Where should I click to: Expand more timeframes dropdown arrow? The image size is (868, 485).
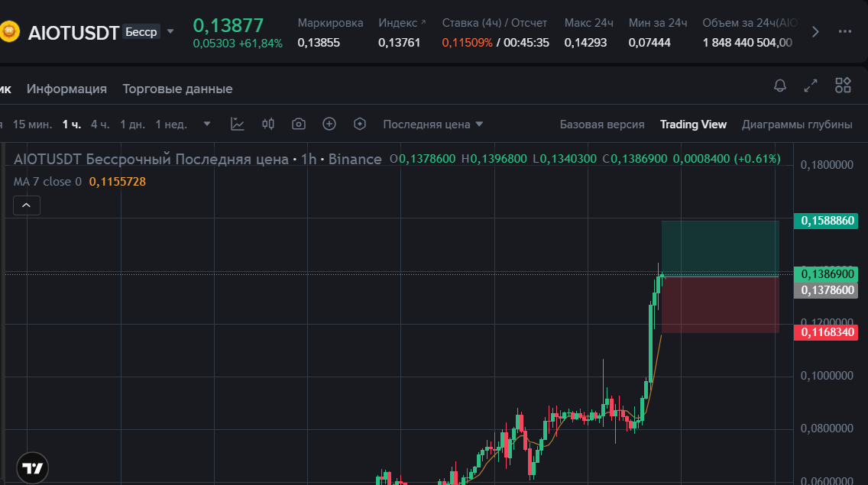pos(207,124)
